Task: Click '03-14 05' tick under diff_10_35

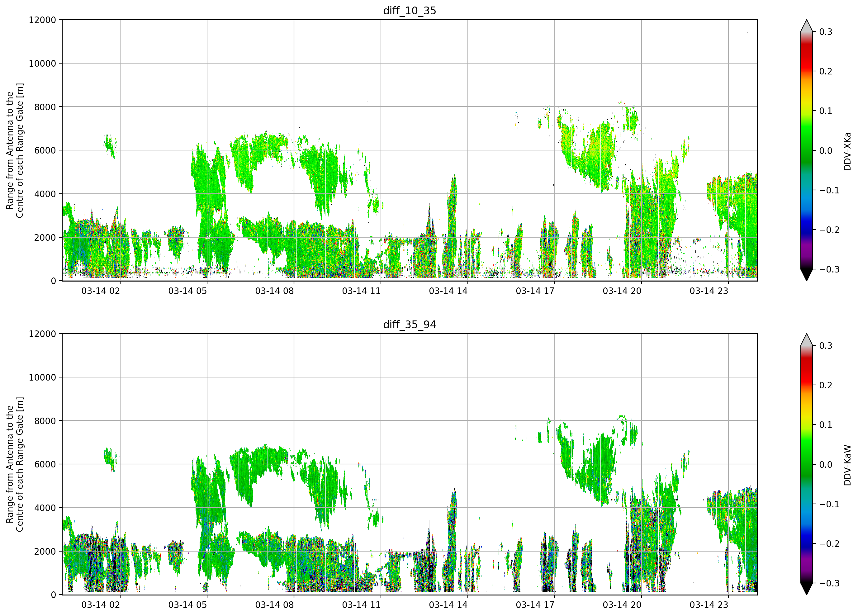Action: pyautogui.click(x=188, y=291)
